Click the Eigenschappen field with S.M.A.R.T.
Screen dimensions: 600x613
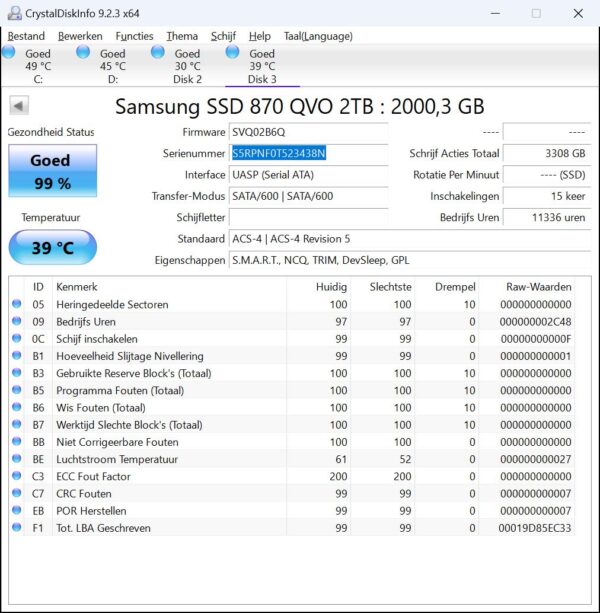(410, 260)
